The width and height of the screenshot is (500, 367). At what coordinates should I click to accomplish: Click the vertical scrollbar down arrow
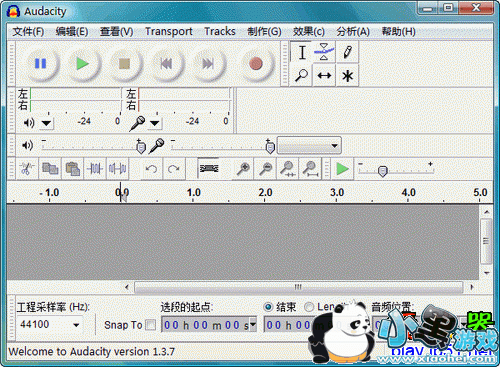[x=487, y=273]
